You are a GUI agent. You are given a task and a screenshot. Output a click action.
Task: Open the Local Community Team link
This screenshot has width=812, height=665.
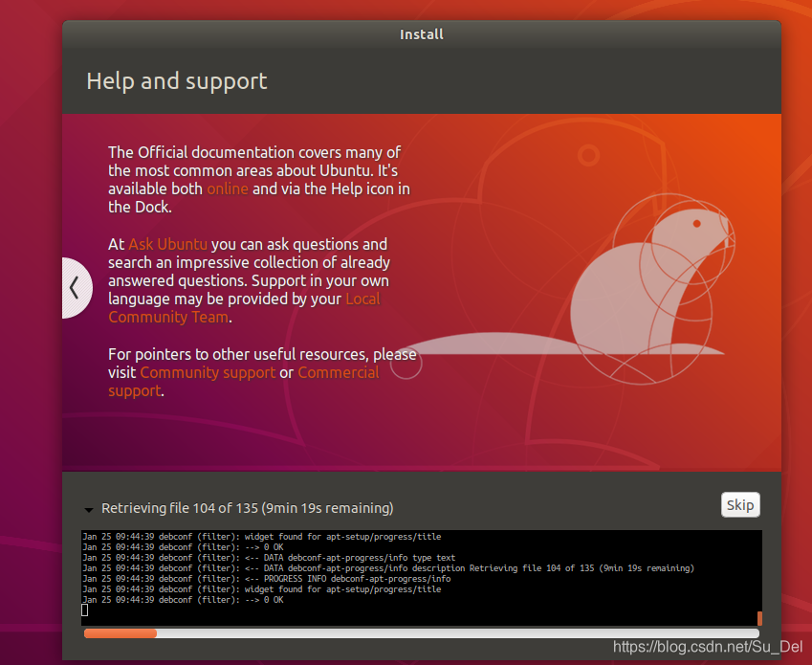[x=168, y=317]
